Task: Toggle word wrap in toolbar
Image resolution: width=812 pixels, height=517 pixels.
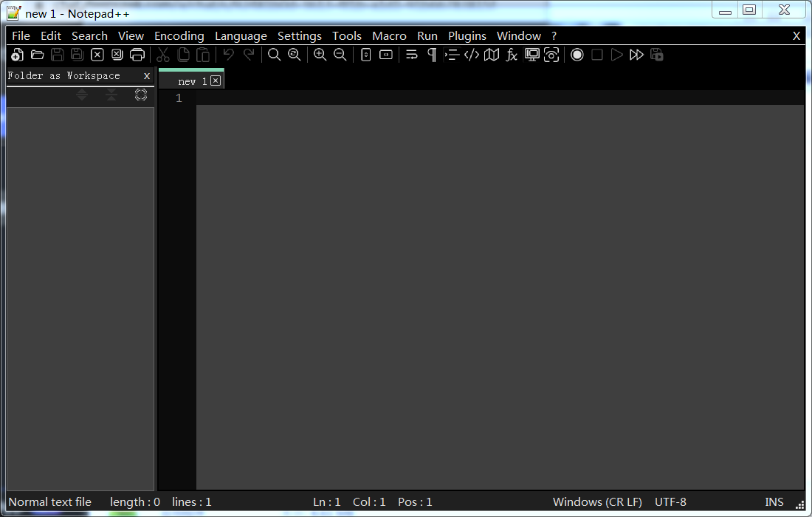Action: (x=412, y=55)
